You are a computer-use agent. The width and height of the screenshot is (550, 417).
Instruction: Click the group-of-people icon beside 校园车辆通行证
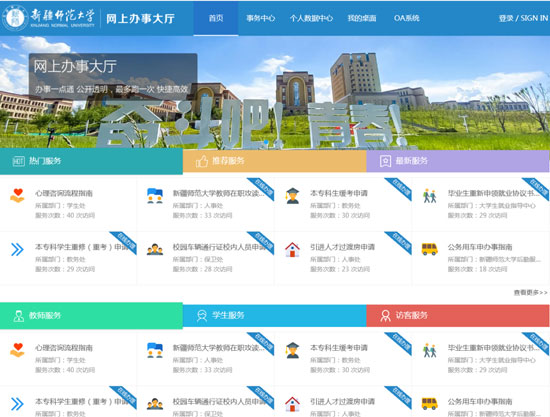[x=155, y=249]
